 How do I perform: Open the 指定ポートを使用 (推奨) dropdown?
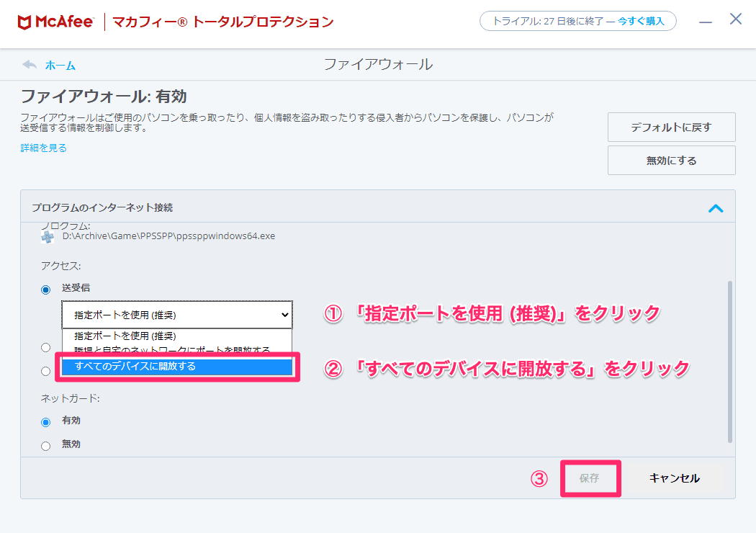click(177, 315)
